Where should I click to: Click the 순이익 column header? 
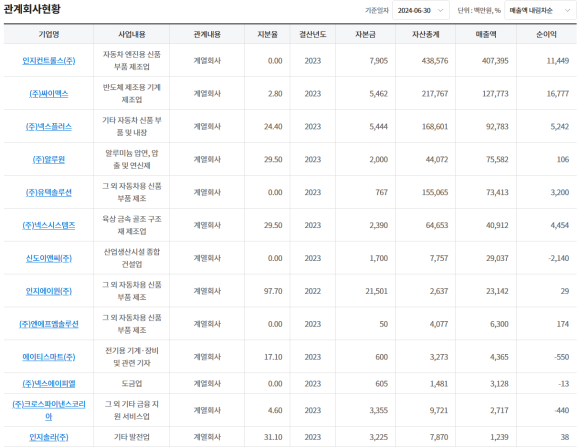(x=546, y=34)
